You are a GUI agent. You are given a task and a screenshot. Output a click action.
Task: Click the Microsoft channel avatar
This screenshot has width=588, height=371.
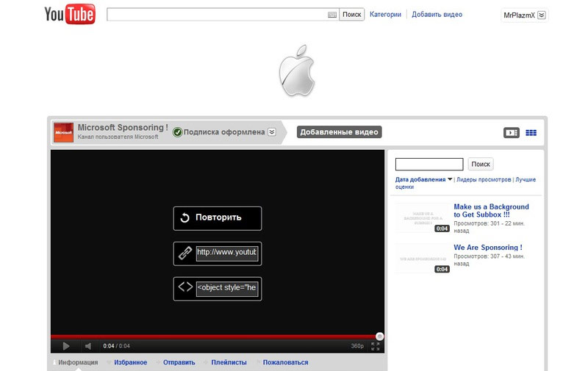point(63,132)
